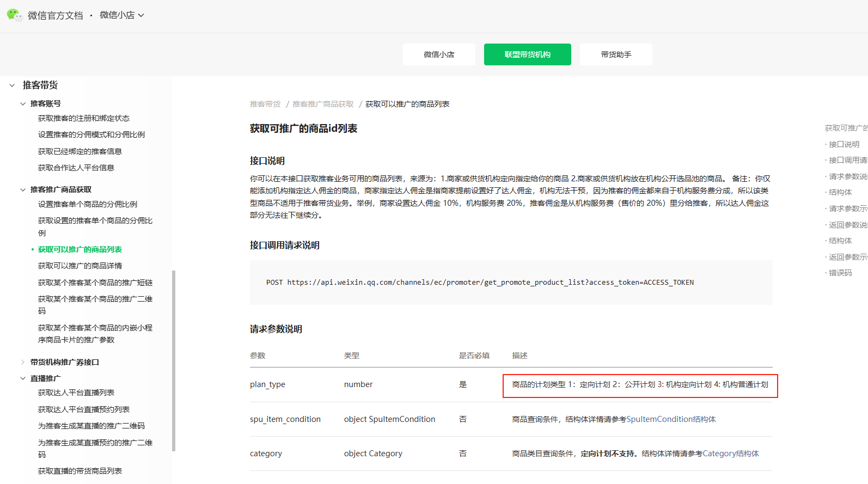
Task: Expand the 带货机构推广券接口 tree group
Action: [x=23, y=362]
